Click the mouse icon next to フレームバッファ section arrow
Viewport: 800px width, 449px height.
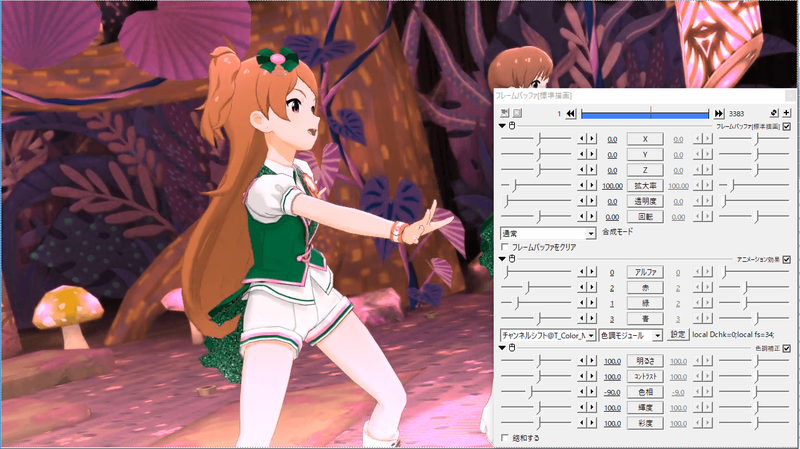pyautogui.click(x=512, y=126)
